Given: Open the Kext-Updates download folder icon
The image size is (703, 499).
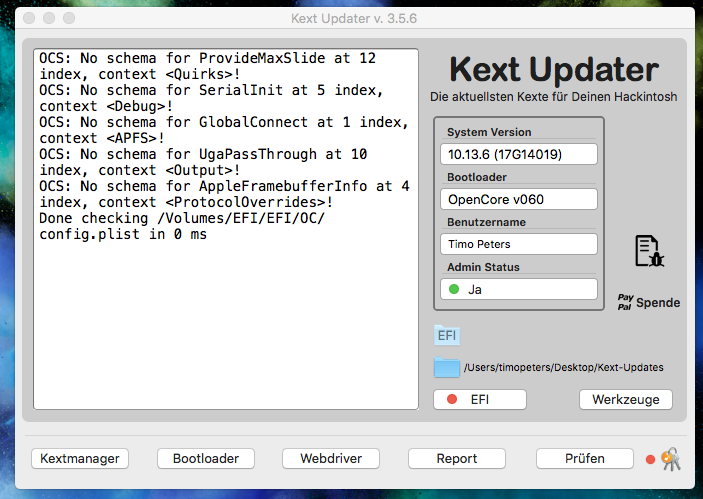Looking at the screenshot, I should click(x=447, y=367).
